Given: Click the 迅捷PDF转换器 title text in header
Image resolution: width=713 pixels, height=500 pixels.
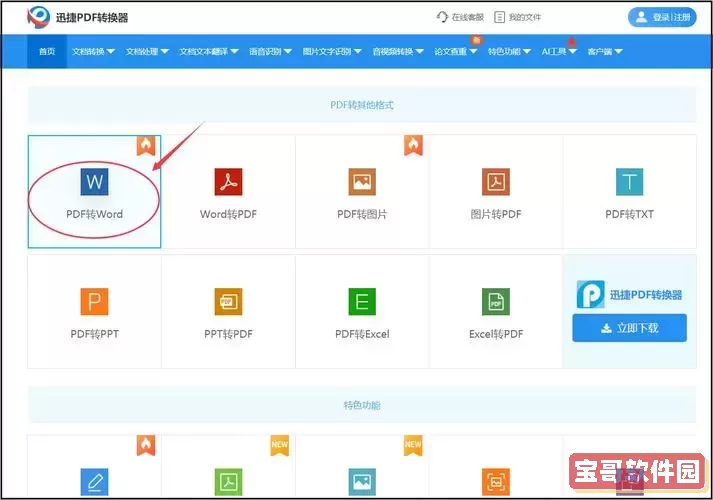Looking at the screenshot, I should click(x=92, y=18).
